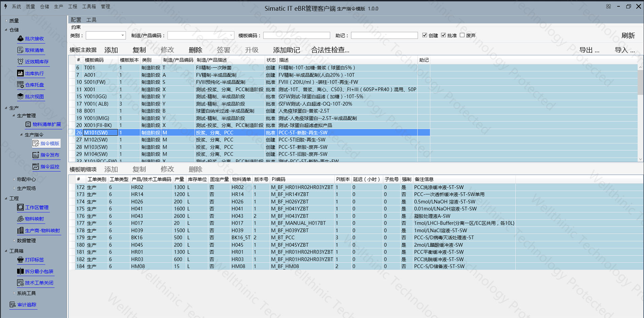This screenshot has height=318, width=644.
Task: Open 指令监控 monitoring icon
Action: [x=36, y=167]
